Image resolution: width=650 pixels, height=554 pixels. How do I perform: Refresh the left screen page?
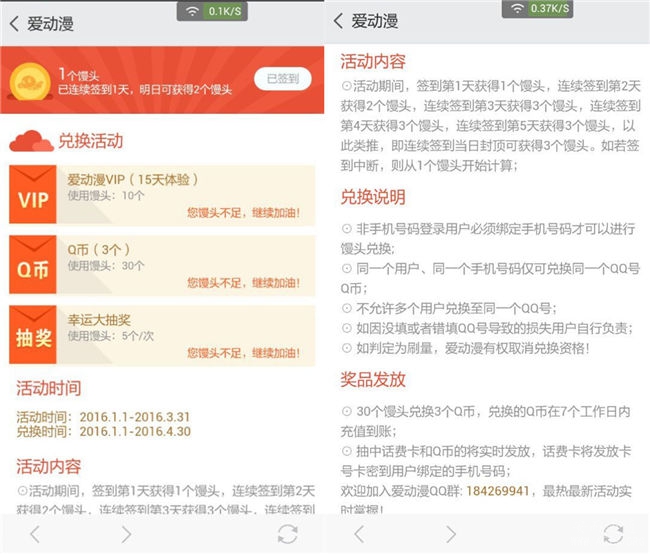(x=287, y=534)
